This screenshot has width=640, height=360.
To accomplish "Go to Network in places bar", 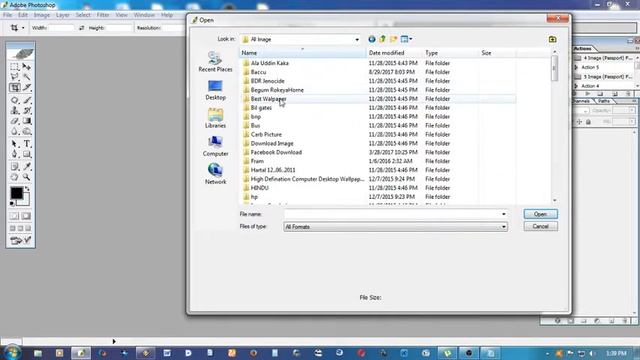I will pyautogui.click(x=216, y=174).
